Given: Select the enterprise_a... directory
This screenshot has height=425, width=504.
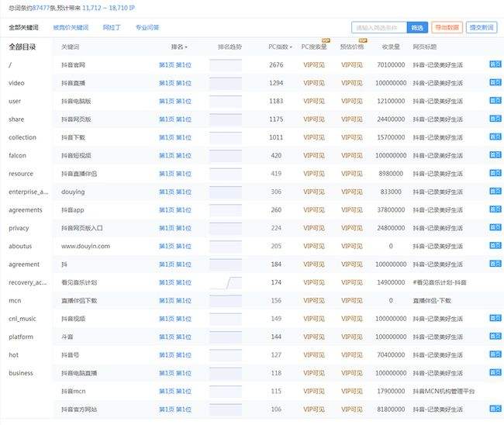Looking at the screenshot, I should pos(29,192).
